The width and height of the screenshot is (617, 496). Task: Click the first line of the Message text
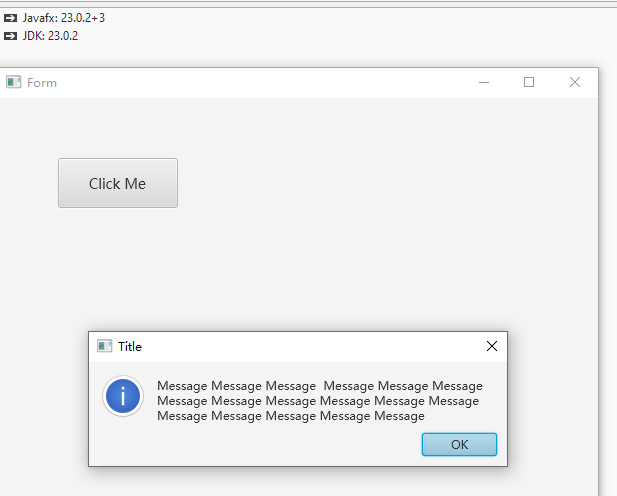319,386
